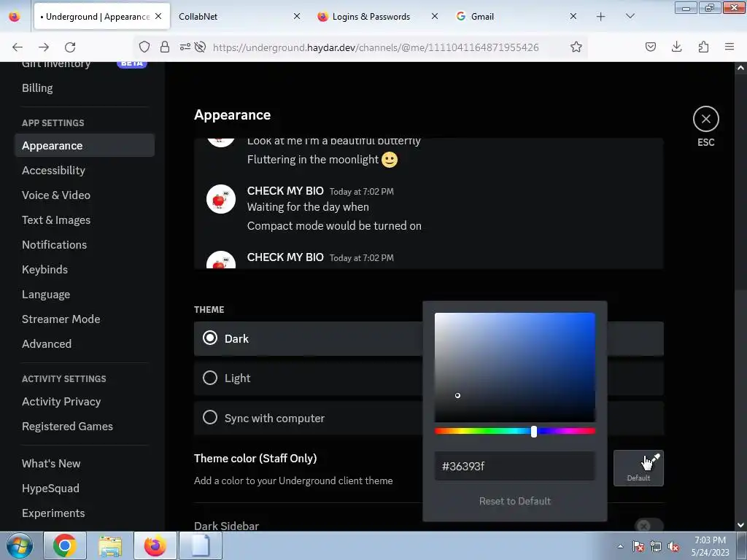The width and height of the screenshot is (747, 560).
Task: Click the Firefox View icon in the tab strip
Action: tap(15, 16)
